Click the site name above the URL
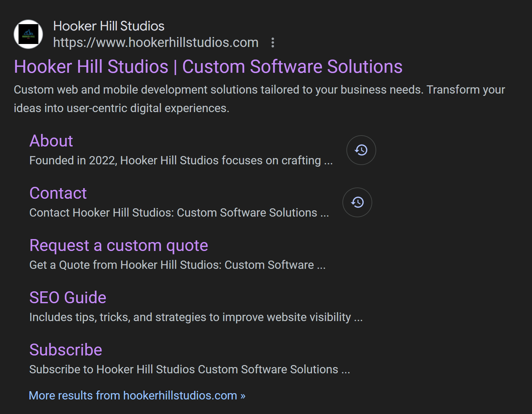 (109, 26)
